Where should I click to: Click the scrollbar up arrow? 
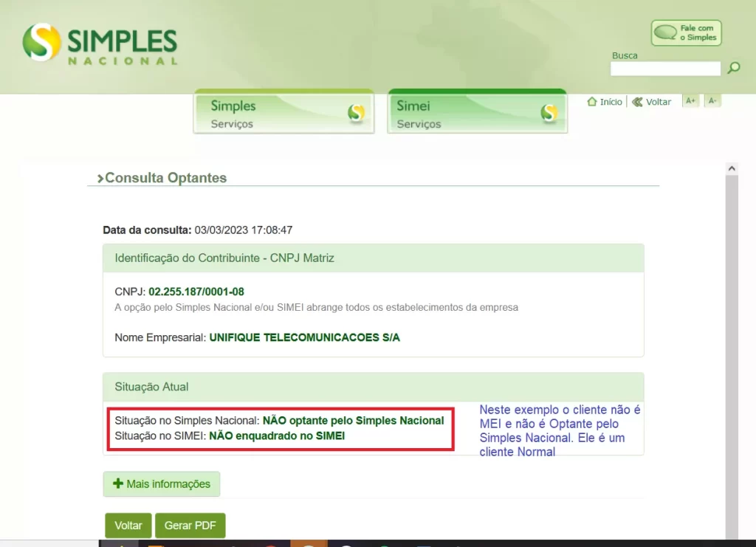point(732,168)
